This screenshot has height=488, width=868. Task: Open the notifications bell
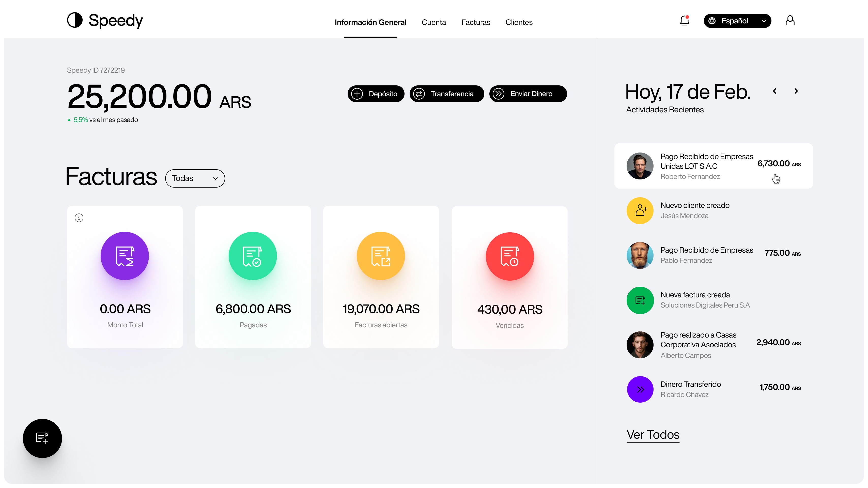(x=684, y=21)
